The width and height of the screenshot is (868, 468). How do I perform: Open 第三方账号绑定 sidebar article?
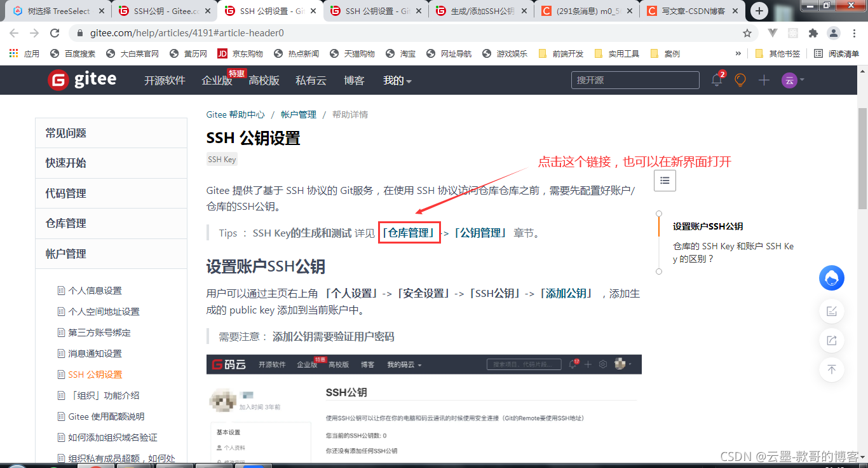click(x=99, y=333)
